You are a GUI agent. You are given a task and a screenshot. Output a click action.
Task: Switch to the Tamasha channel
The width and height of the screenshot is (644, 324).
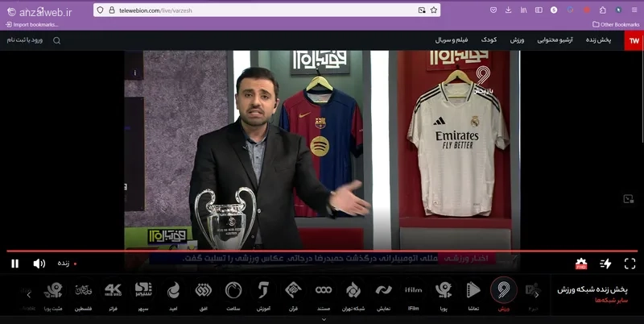click(473, 295)
